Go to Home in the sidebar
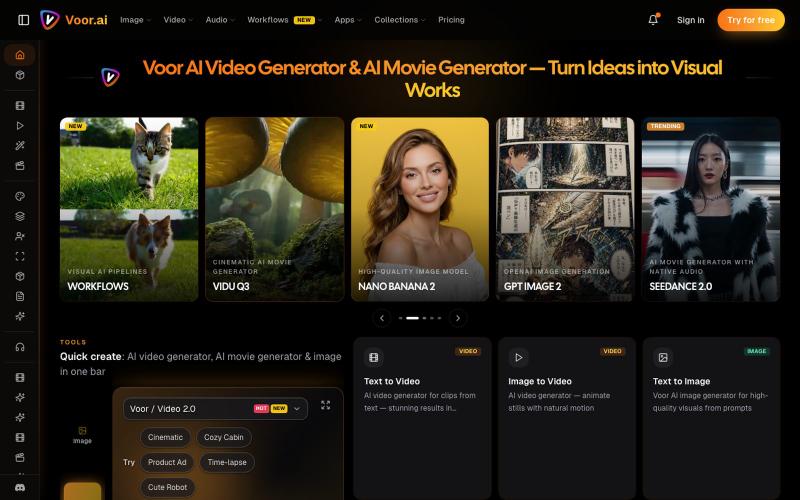800x500 pixels. click(x=20, y=55)
